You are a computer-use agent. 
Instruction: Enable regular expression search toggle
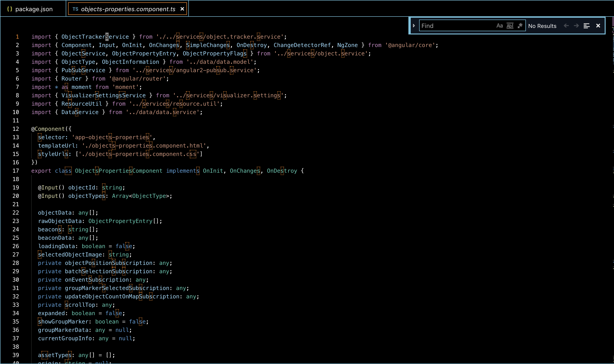click(x=520, y=26)
